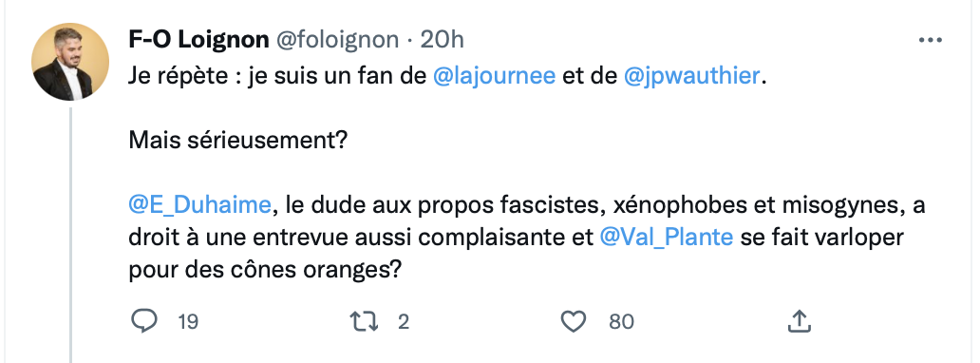Screen dimensions: 980x363
Task: Retweet using the arrows icon
Action: pos(363,322)
